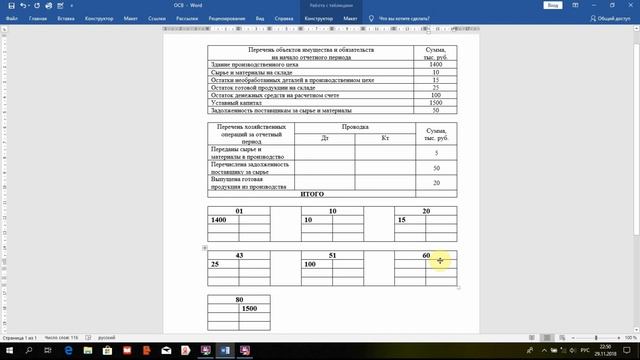Launch Microsoft Edge from the taskbar
The width and height of the screenshot is (640, 360).
click(x=68, y=351)
